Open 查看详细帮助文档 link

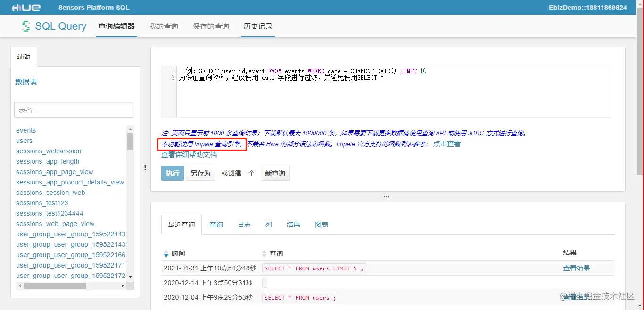189,154
